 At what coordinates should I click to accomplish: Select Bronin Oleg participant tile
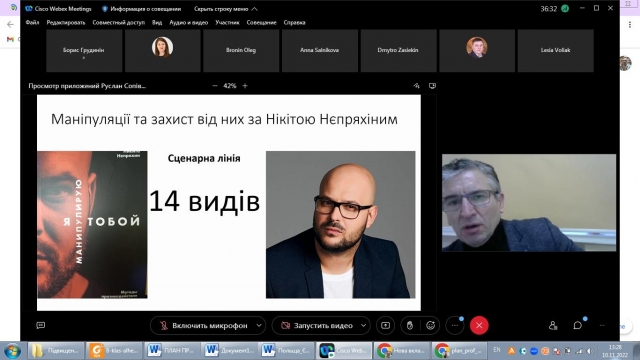click(241, 51)
